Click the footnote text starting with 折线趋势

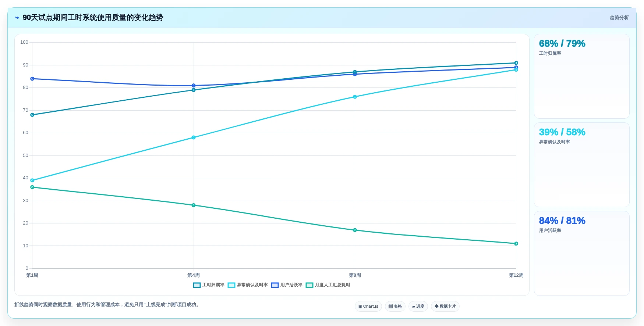(x=107, y=305)
